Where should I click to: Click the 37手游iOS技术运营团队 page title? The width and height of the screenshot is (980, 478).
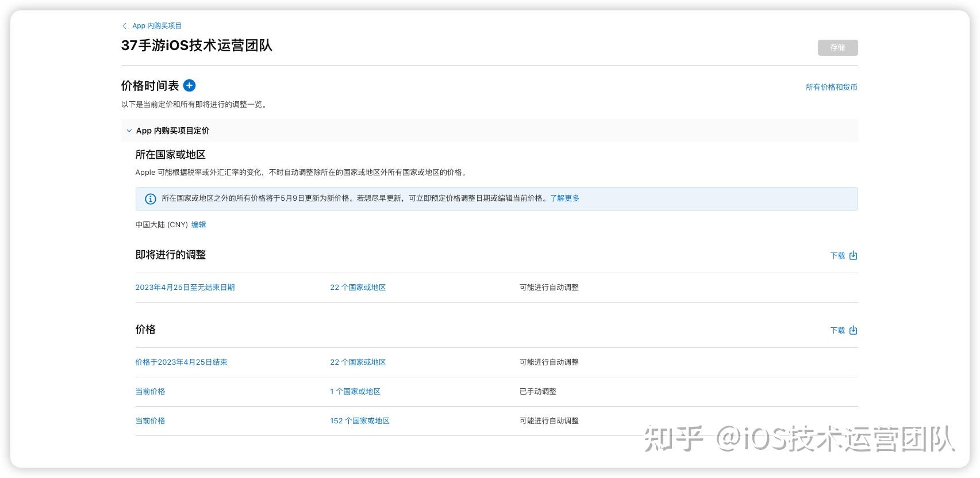coord(197,45)
